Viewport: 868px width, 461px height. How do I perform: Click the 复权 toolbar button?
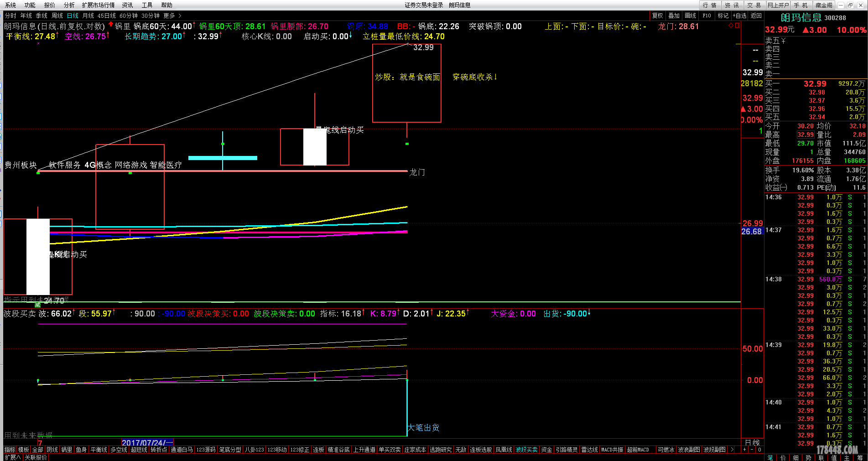[x=658, y=16]
